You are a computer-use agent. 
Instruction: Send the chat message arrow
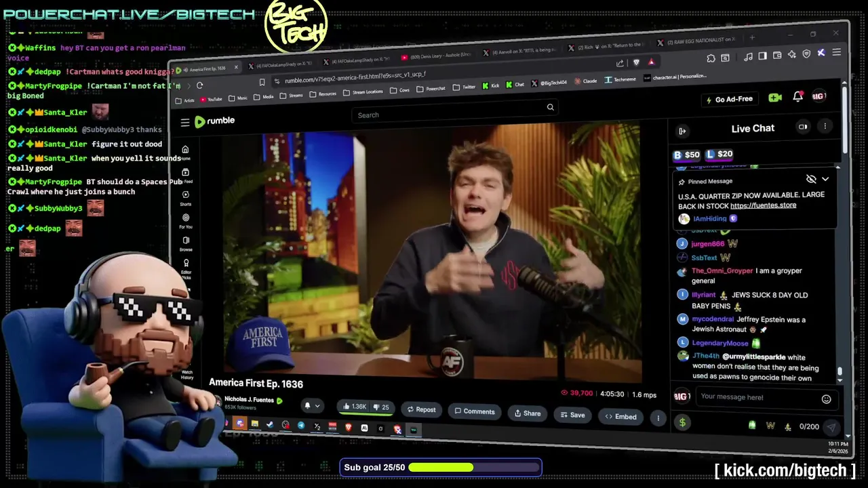point(831,428)
